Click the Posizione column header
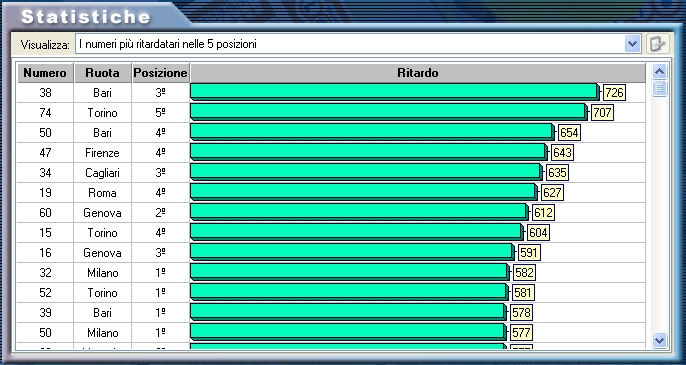686x365 pixels. pyautogui.click(x=160, y=73)
